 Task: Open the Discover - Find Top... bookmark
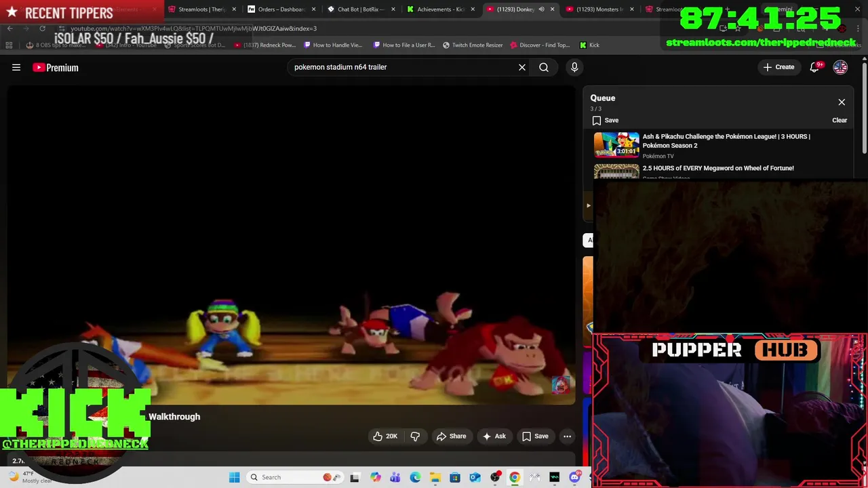coord(540,45)
